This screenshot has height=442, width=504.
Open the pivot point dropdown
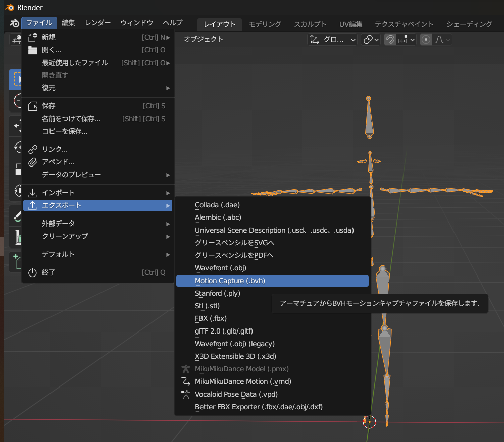[x=370, y=39]
